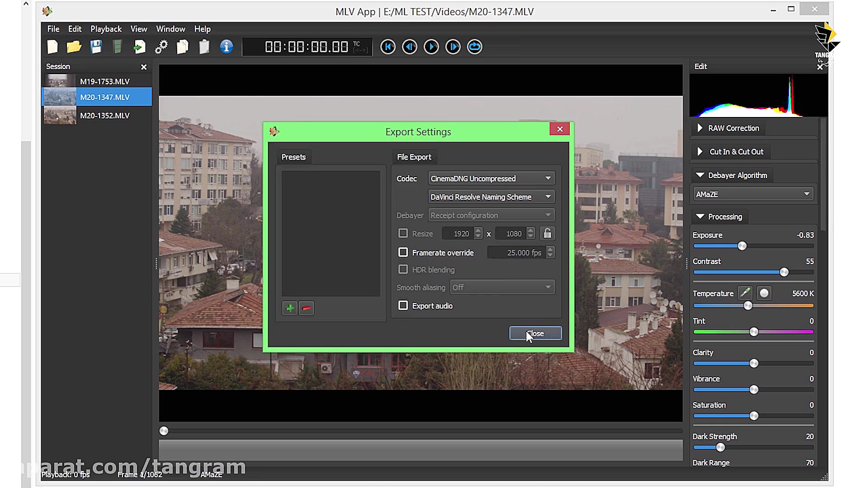Viewport: 868px width, 488px height.
Task: Open the Codec CinemaDNG Uncompressed dropdown
Action: pos(491,178)
